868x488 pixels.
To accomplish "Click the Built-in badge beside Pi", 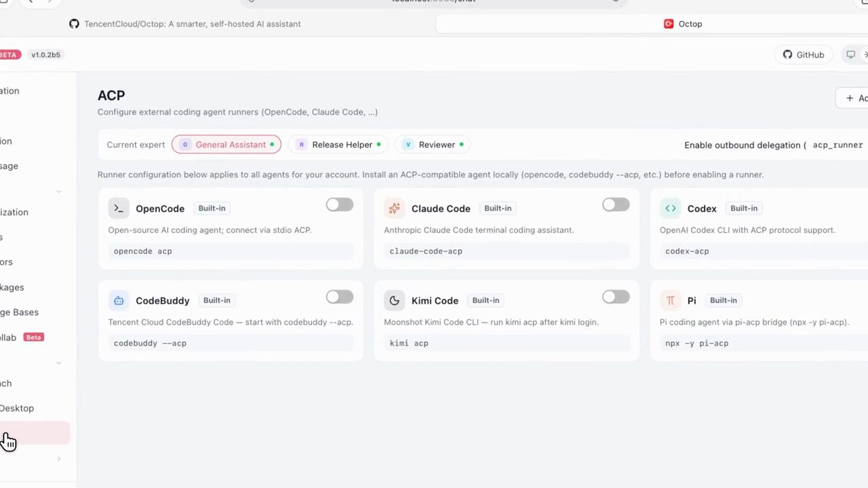I will [724, 300].
